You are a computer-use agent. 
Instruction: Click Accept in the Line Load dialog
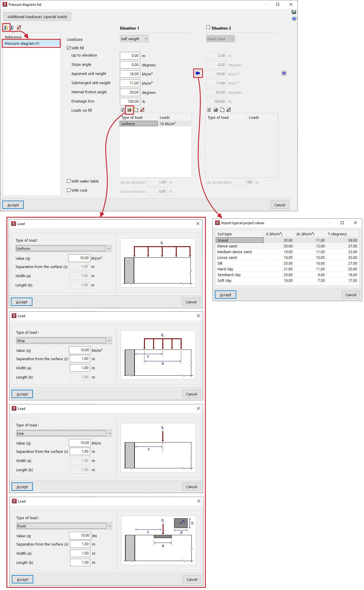[x=22, y=487]
